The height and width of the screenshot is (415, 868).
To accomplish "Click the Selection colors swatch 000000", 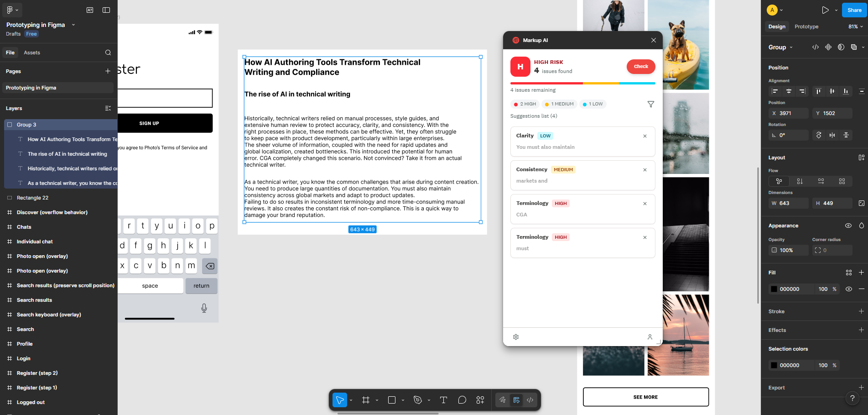I will [774, 365].
